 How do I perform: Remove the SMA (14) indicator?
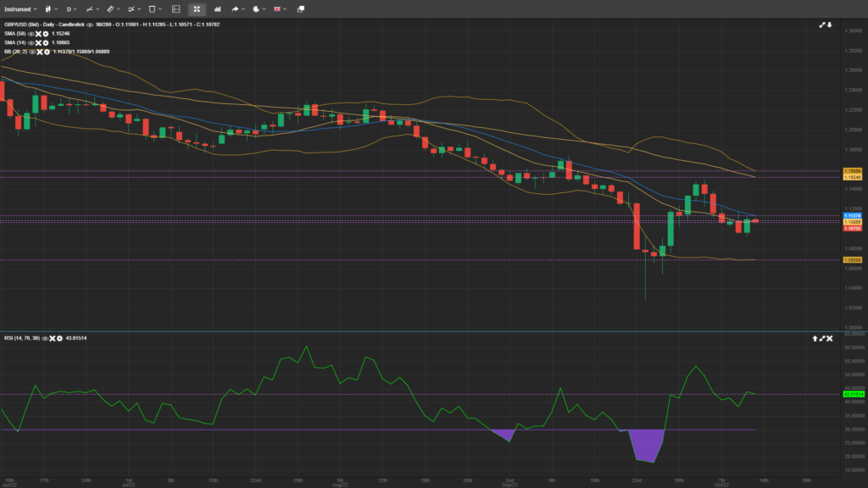click(x=37, y=42)
